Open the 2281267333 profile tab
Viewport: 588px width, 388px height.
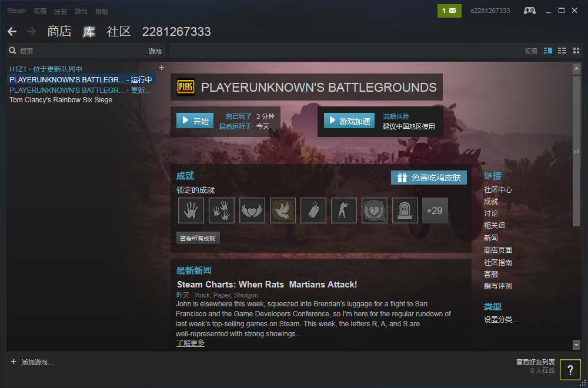(176, 32)
